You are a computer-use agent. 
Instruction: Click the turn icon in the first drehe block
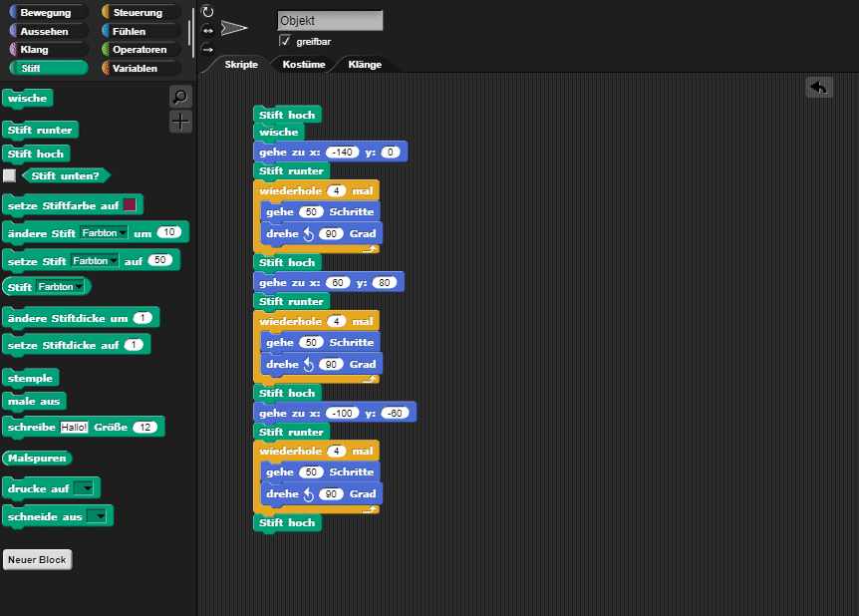tap(307, 233)
